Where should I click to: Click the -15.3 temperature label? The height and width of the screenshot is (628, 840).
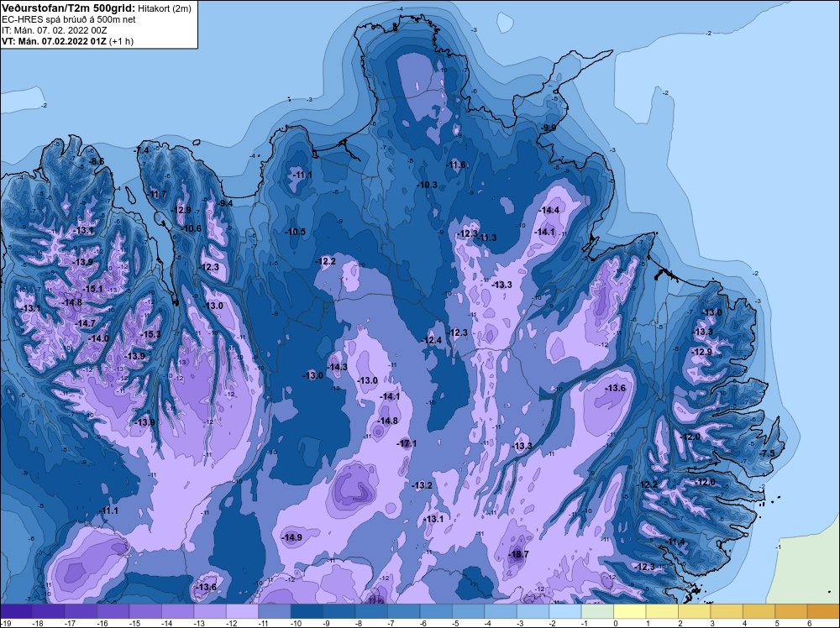pyautogui.click(x=151, y=334)
